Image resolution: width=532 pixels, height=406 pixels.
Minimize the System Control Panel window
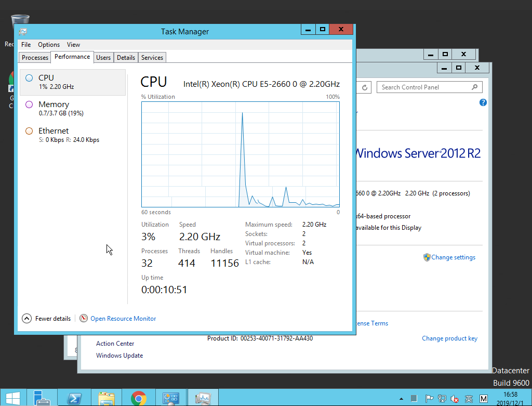(x=444, y=68)
